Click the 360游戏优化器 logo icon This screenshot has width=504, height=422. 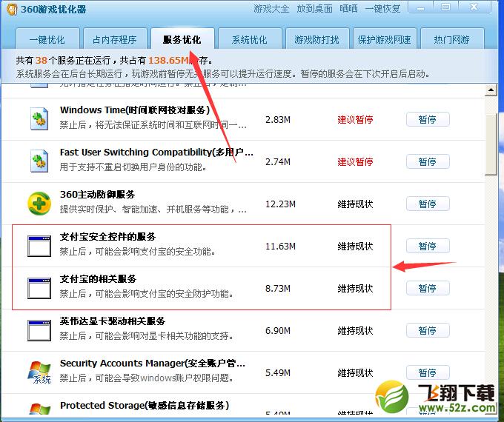pos(12,9)
